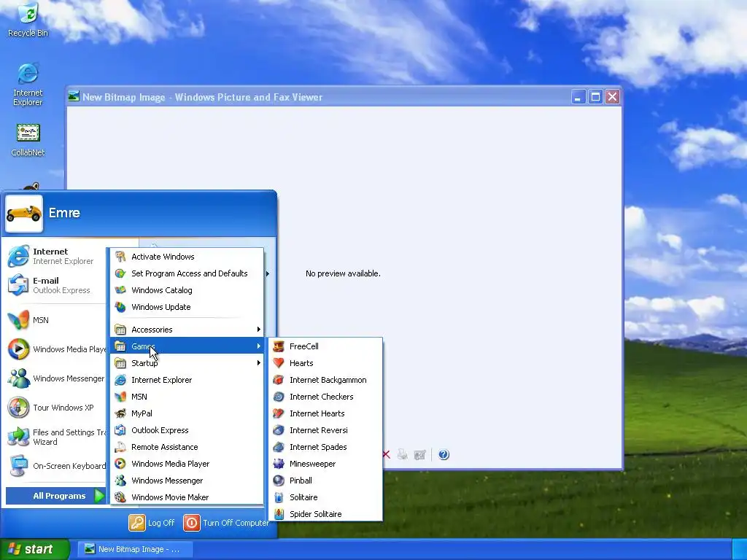The image size is (747, 560).
Task: Click red Delete icon in Picture Viewer
Action: coord(387,455)
